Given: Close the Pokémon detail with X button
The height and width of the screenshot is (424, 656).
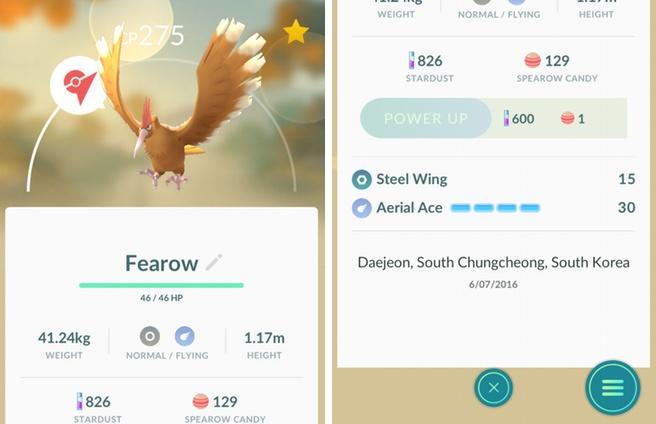Looking at the screenshot, I should point(494,388).
